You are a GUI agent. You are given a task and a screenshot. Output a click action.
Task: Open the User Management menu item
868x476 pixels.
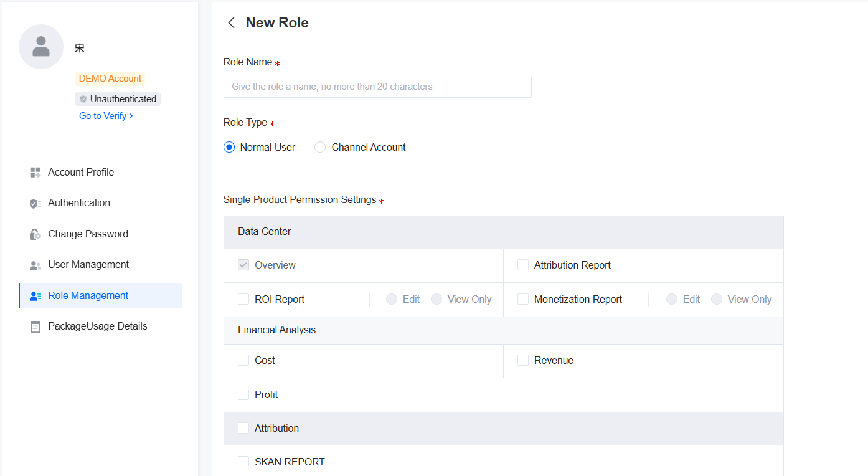(x=88, y=265)
